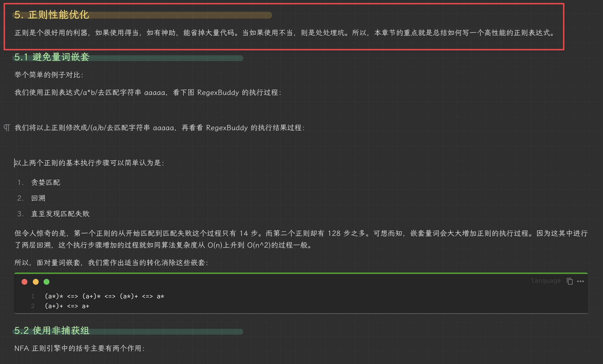Copy the code block contents

(x=569, y=281)
